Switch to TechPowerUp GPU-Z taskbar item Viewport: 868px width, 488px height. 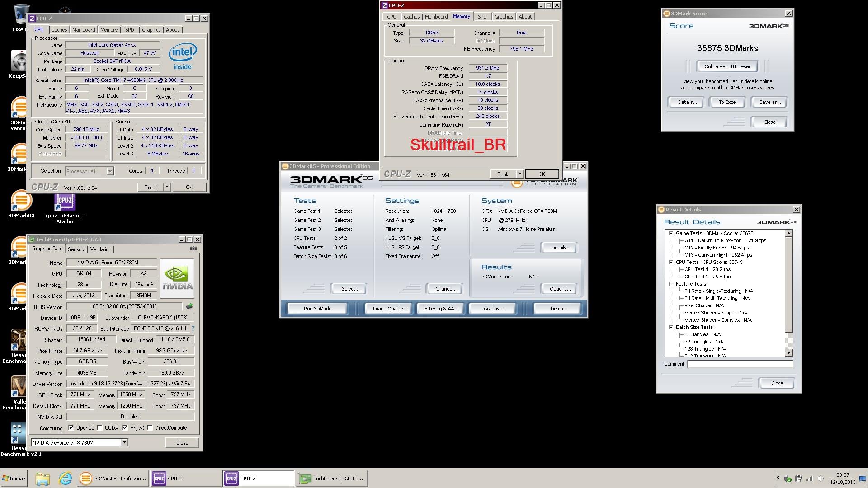(x=332, y=479)
